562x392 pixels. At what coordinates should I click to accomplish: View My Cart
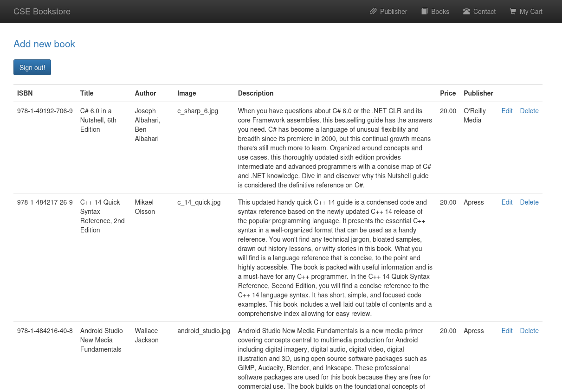(x=526, y=12)
